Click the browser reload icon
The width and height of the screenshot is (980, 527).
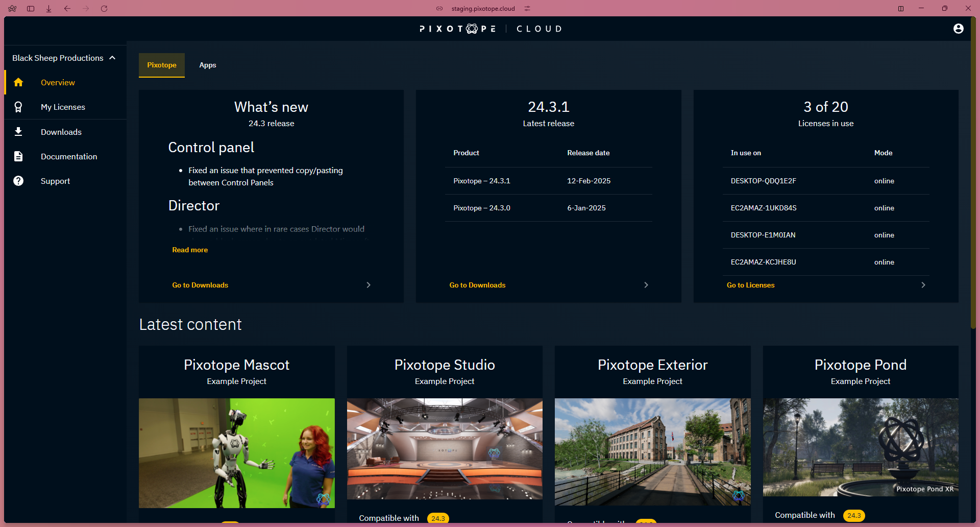coord(104,9)
